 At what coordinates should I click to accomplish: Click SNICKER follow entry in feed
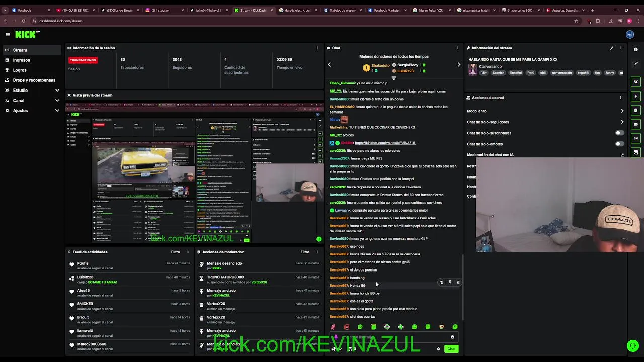129,306
